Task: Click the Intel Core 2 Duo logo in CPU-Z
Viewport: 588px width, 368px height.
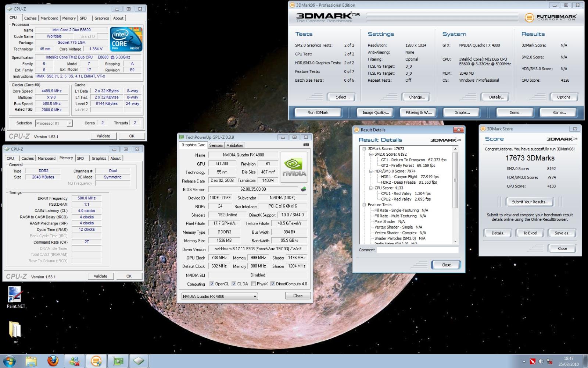Action: 126,39
